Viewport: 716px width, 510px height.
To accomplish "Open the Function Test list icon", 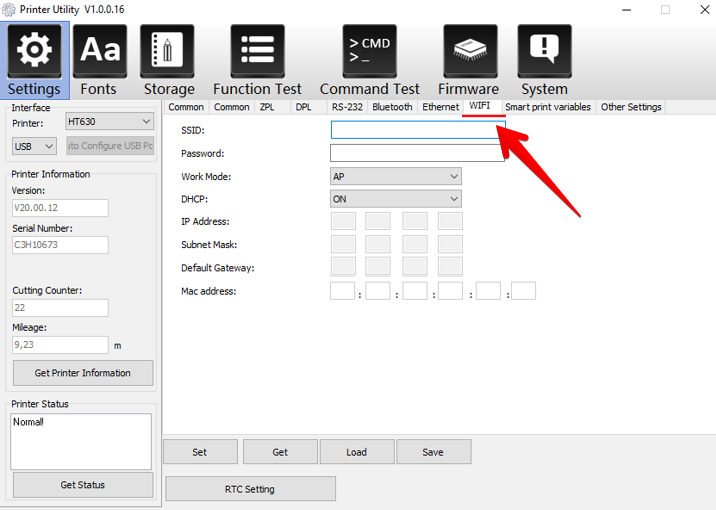I will pyautogui.click(x=257, y=52).
